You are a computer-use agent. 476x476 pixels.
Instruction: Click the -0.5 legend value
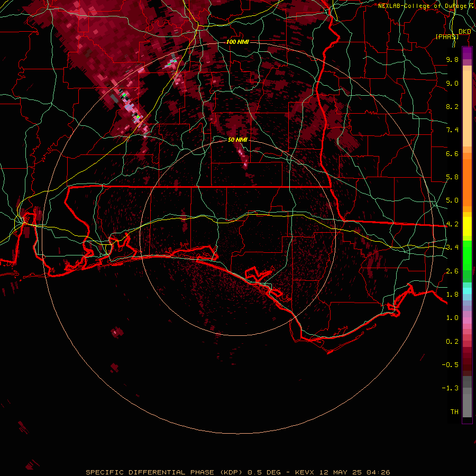[x=450, y=365]
